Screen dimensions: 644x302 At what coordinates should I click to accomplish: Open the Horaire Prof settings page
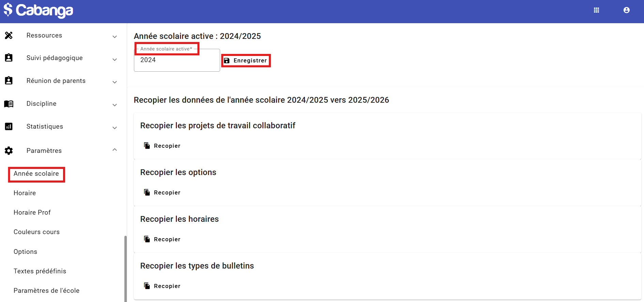32,213
